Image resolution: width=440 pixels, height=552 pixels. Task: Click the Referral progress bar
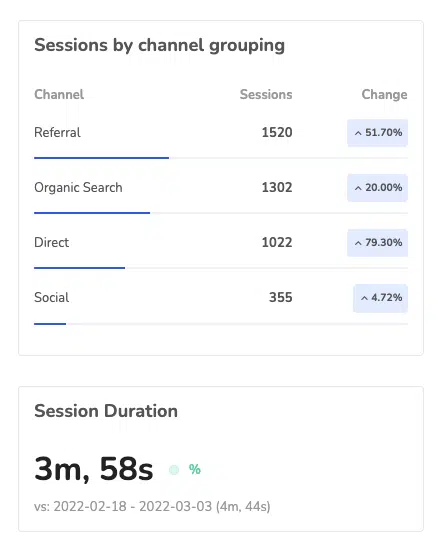pyautogui.click(x=221, y=158)
